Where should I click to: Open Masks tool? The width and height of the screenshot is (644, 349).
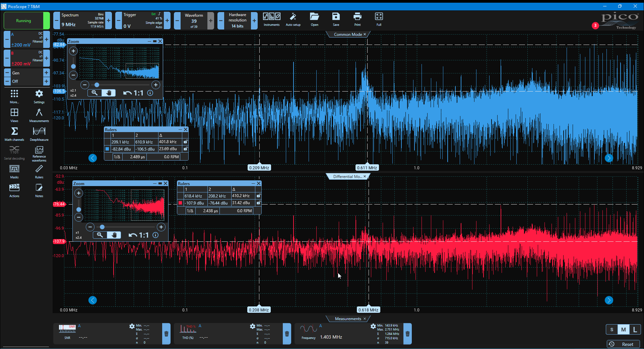point(14,171)
